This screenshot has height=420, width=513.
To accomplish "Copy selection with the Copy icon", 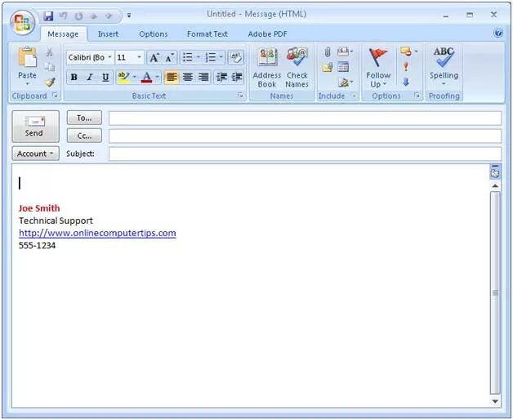I will (x=50, y=67).
